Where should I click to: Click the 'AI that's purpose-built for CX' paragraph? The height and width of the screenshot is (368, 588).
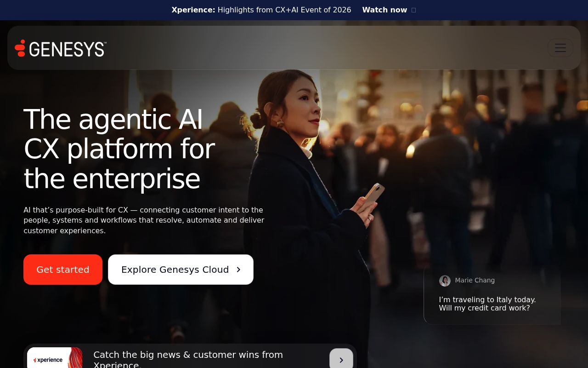point(144,220)
